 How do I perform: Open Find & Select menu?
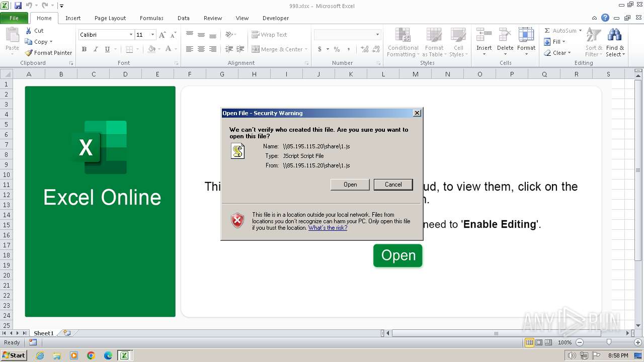click(615, 42)
